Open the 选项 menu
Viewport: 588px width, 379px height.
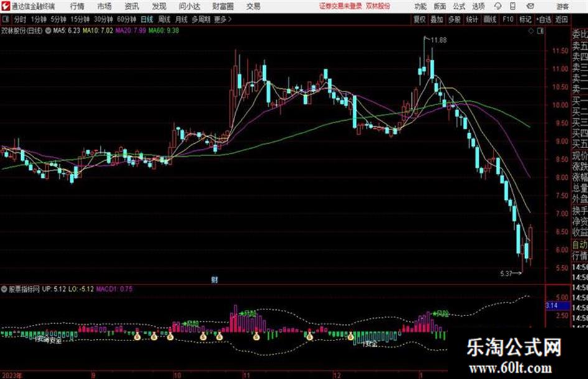tap(478, 6)
